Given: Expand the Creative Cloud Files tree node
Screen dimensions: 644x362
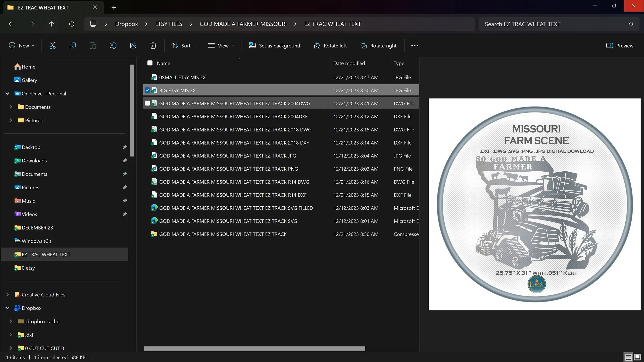Looking at the screenshot, I should [x=7, y=295].
